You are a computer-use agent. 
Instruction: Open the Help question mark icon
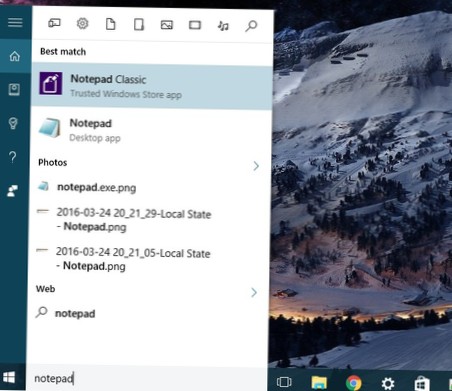click(x=13, y=157)
